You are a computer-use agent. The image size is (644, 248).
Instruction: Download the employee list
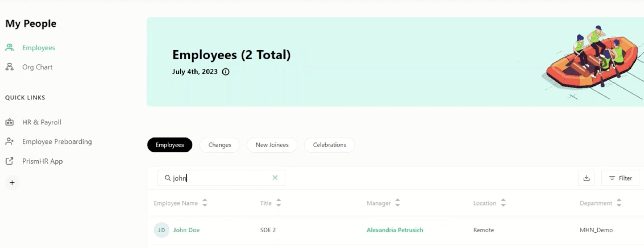click(x=586, y=178)
